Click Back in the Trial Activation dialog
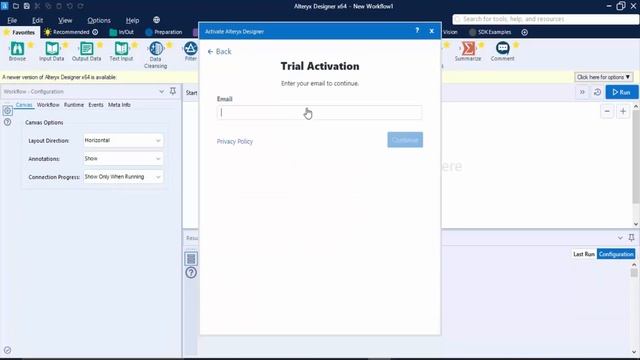 (220, 51)
